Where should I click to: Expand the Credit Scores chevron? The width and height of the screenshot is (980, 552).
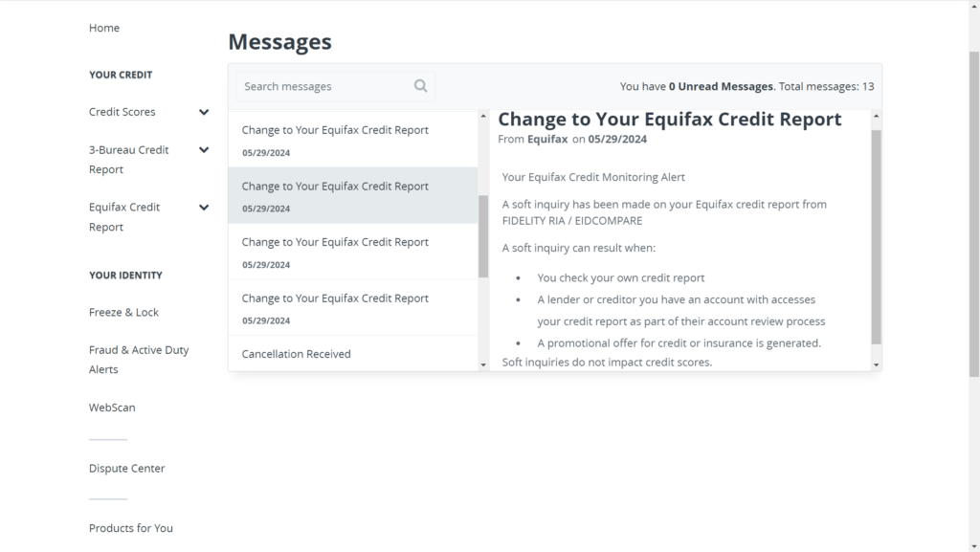tap(204, 112)
